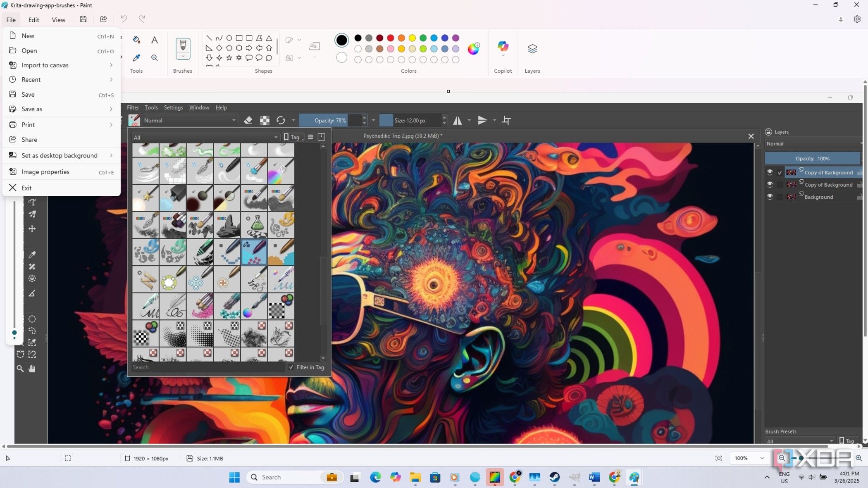This screenshot has height=488, width=868.
Task: Toggle the view mode list icon in brush popup
Action: coord(310,137)
